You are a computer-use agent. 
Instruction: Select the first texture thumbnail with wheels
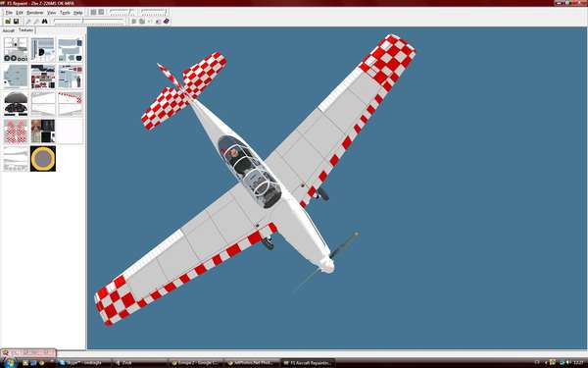tap(16, 49)
